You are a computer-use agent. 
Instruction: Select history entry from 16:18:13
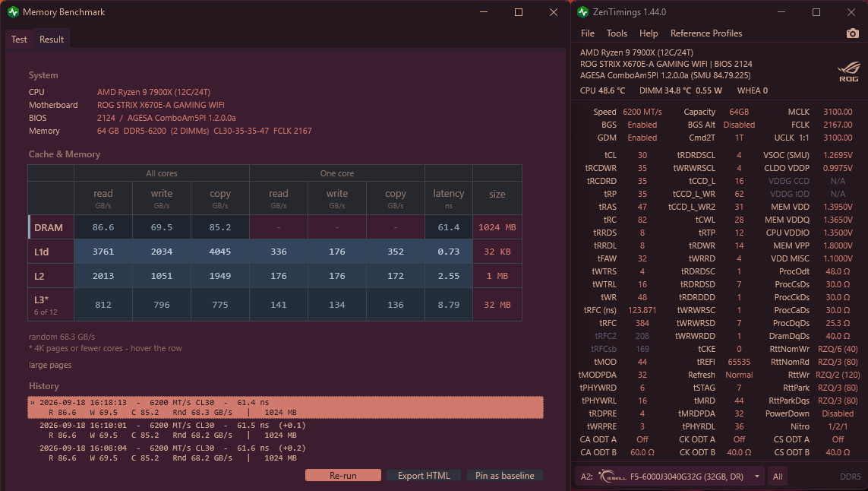tap(286, 407)
